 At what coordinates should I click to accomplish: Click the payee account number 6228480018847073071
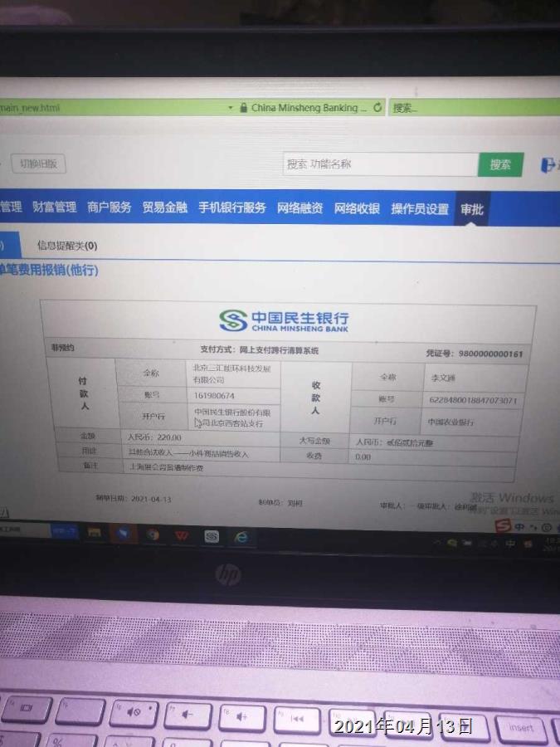click(x=473, y=400)
